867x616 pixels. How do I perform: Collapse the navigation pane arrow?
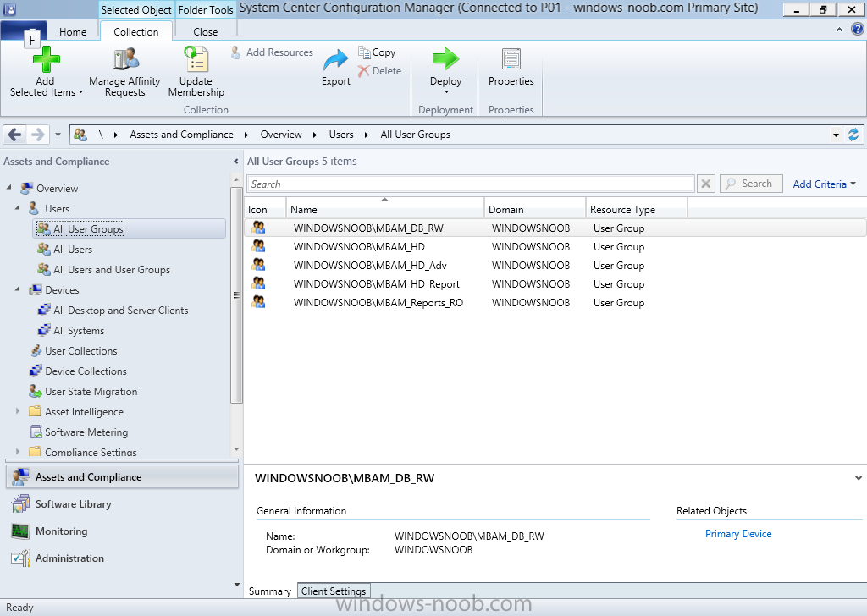click(236, 162)
